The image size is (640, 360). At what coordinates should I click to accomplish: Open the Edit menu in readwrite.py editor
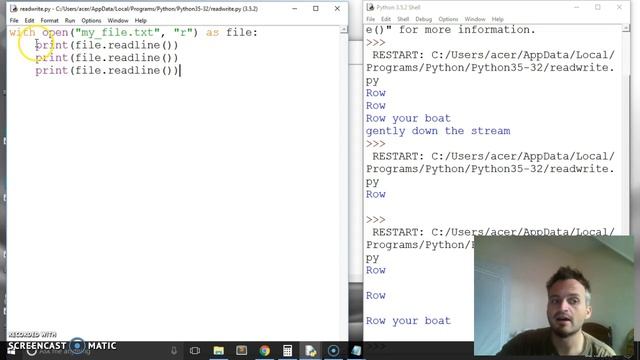(x=29, y=20)
